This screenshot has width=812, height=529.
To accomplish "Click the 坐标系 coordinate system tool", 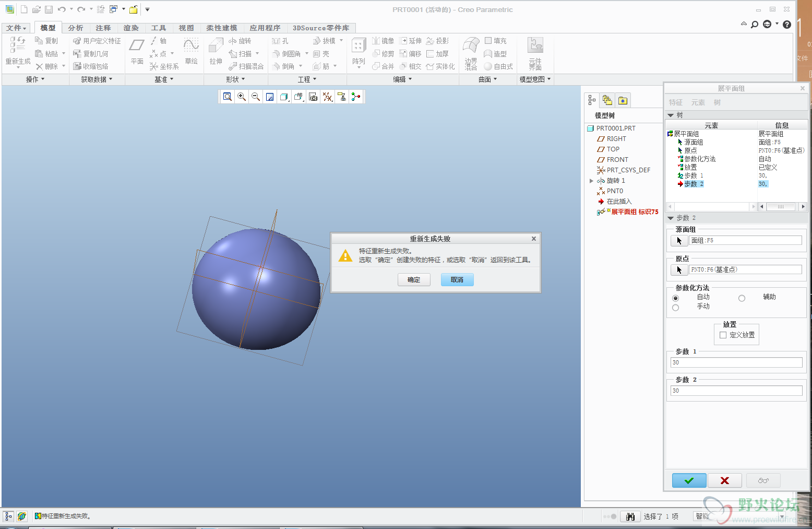I will [x=164, y=66].
